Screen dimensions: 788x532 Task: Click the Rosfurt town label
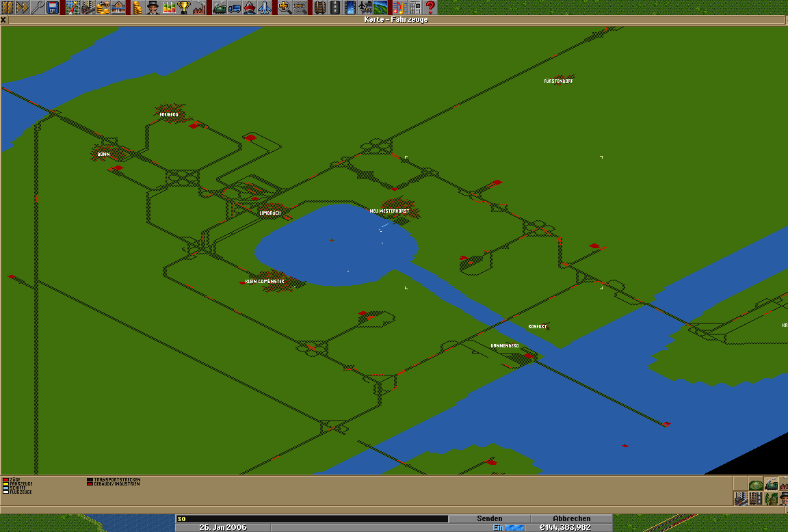537,327
